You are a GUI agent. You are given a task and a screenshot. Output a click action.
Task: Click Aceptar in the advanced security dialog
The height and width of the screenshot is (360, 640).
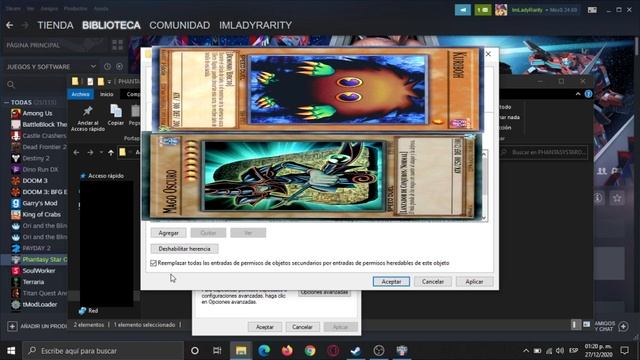click(391, 282)
